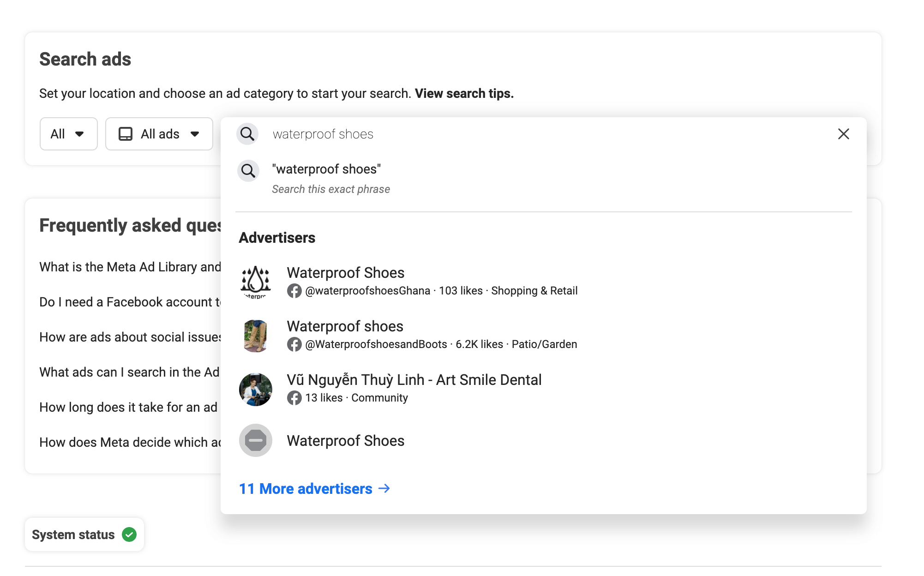Click the System status button
The height and width of the screenshot is (576, 924).
[84, 534]
